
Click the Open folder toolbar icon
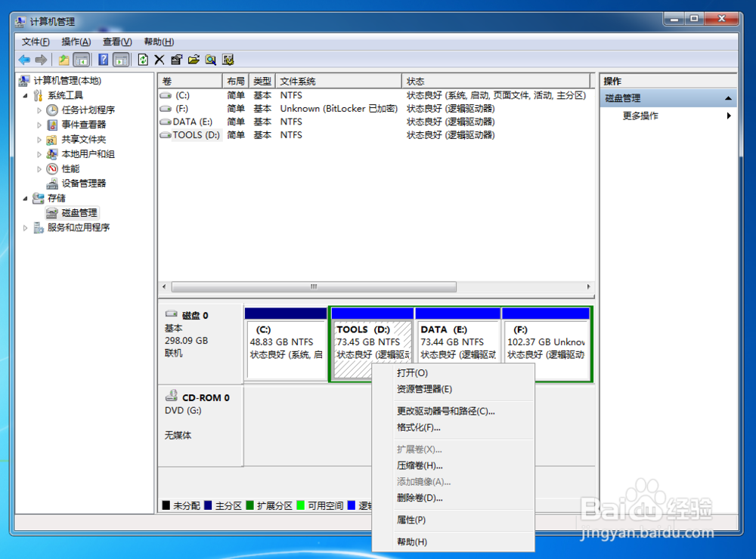pyautogui.click(x=194, y=60)
